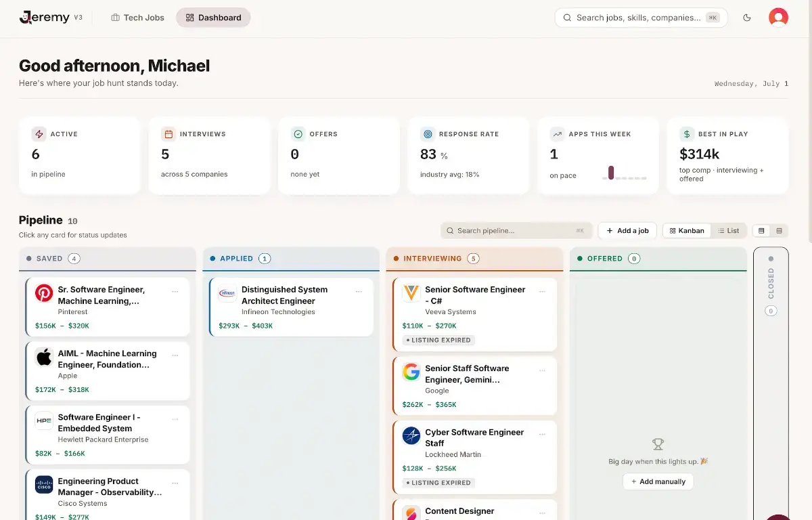Image resolution: width=812 pixels, height=520 pixels.
Task: Click the Jeremy logo in header
Action: [x=45, y=18]
